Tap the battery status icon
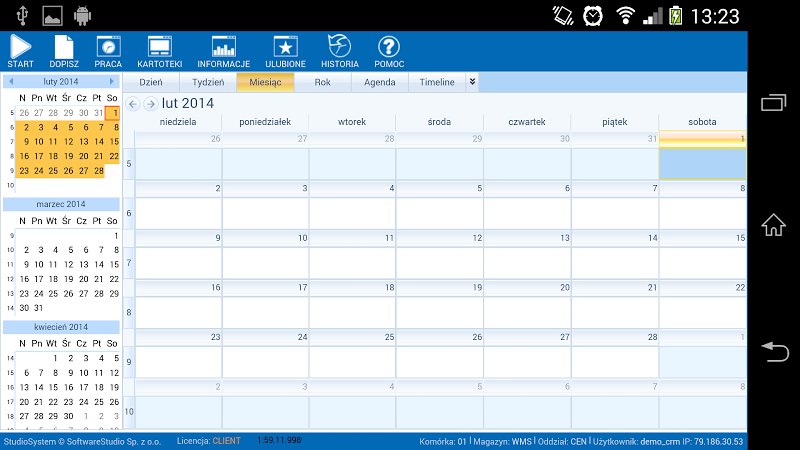 click(676, 16)
